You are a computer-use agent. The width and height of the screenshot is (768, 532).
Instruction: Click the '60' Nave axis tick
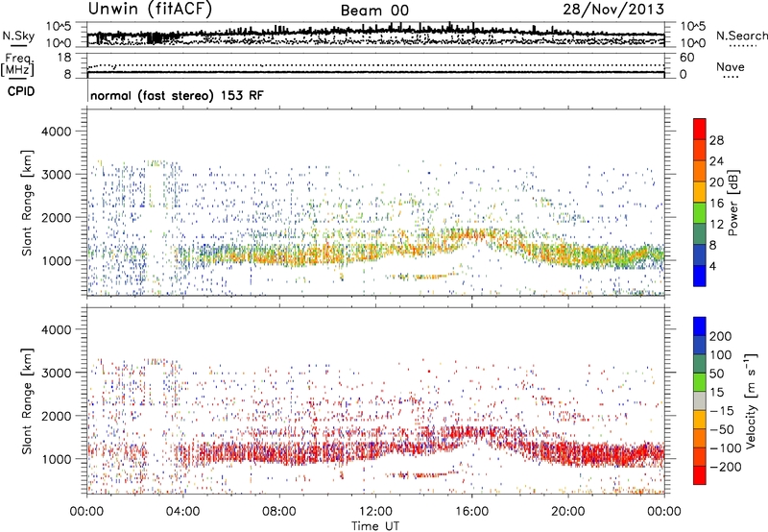pos(686,58)
